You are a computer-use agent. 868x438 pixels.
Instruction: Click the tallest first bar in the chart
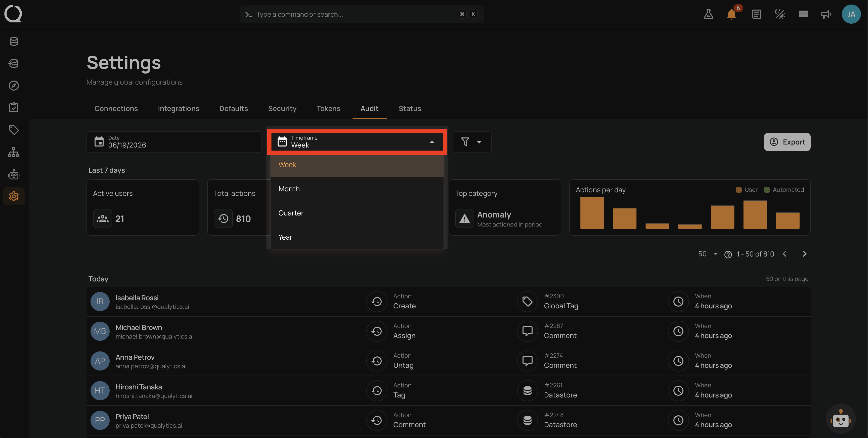click(x=592, y=213)
